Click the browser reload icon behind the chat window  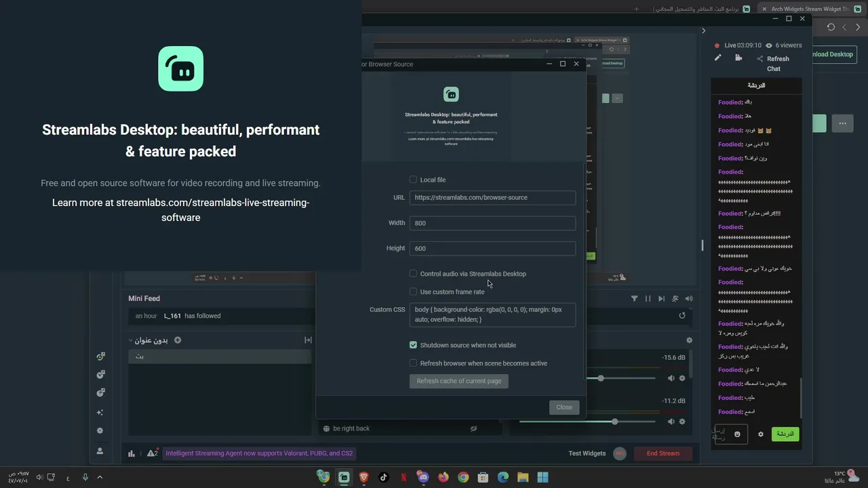(x=831, y=27)
